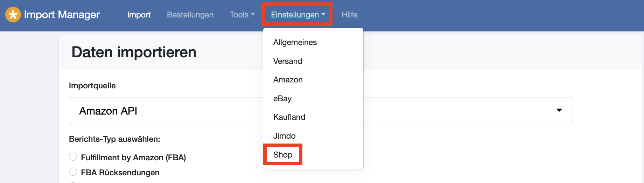Select the highlighted Shop entry
This screenshot has width=644, height=183.
tap(283, 155)
